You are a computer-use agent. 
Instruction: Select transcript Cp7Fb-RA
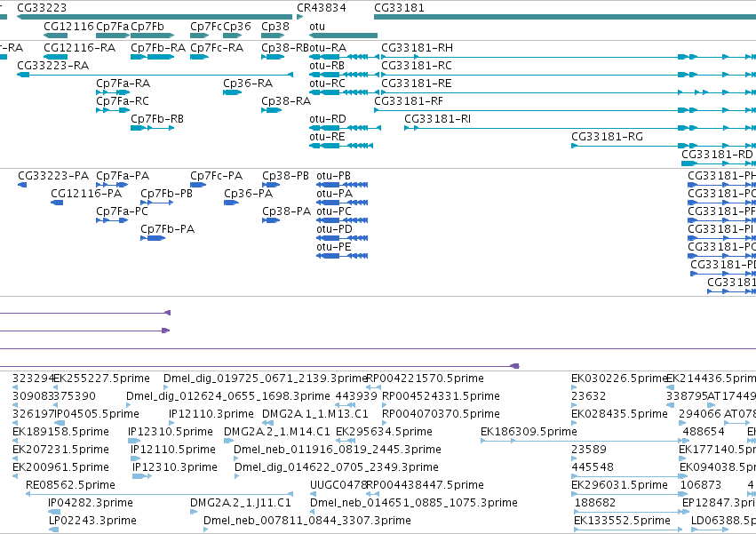point(153,57)
